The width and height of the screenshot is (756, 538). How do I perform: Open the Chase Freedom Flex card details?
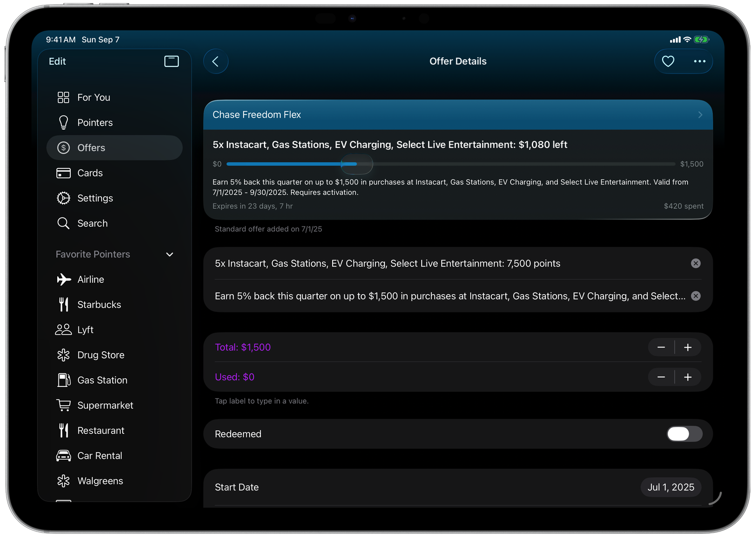click(x=457, y=115)
